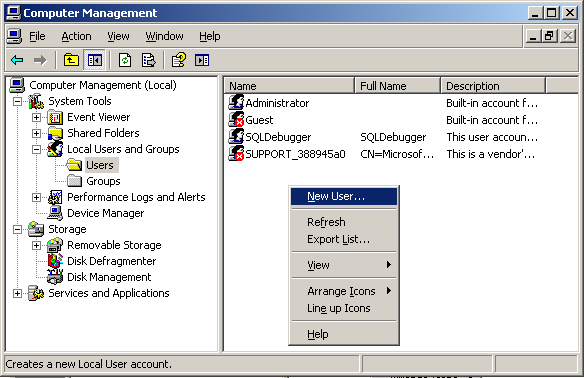Select Computer Management (Local) root node
This screenshot has width=584, height=378.
(x=103, y=85)
